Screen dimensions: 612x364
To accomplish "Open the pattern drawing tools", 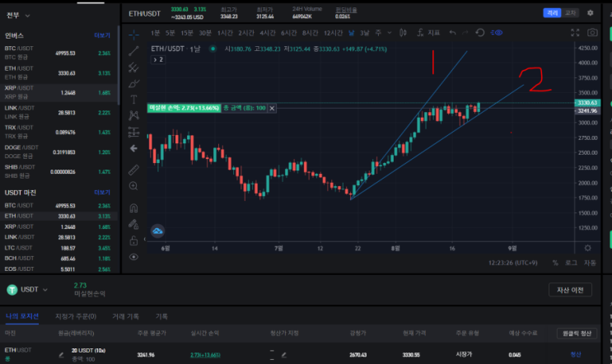I will [x=133, y=115].
